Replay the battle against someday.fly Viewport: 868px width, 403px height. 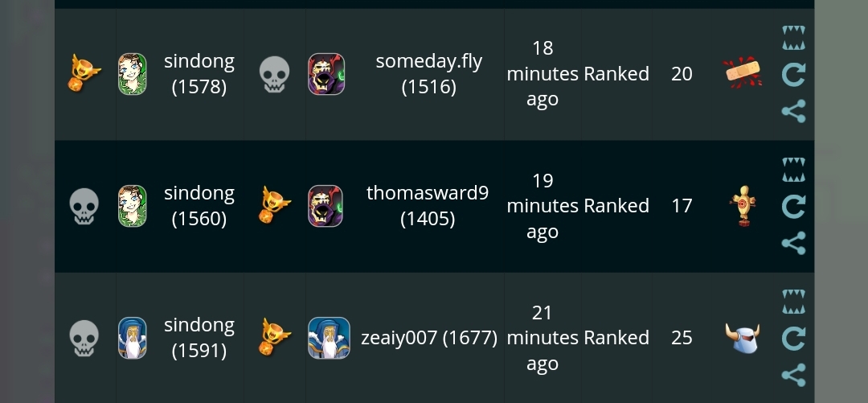pos(793,74)
